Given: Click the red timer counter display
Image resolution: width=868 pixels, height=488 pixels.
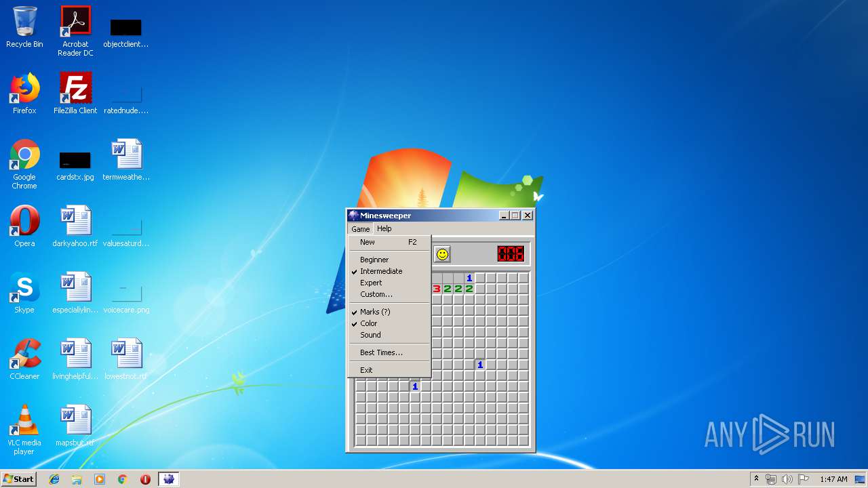Looking at the screenshot, I should [511, 254].
